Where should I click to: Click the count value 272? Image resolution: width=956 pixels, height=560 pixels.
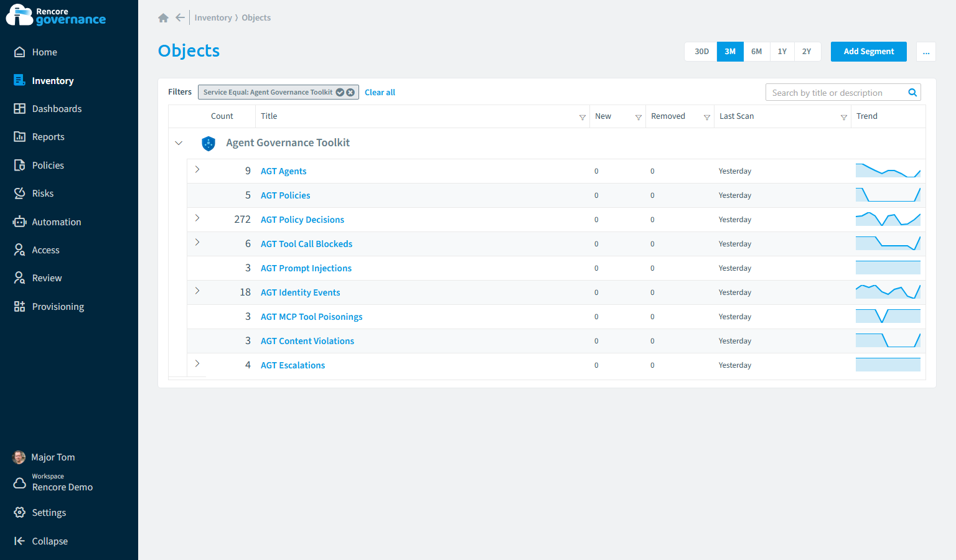[x=242, y=219]
